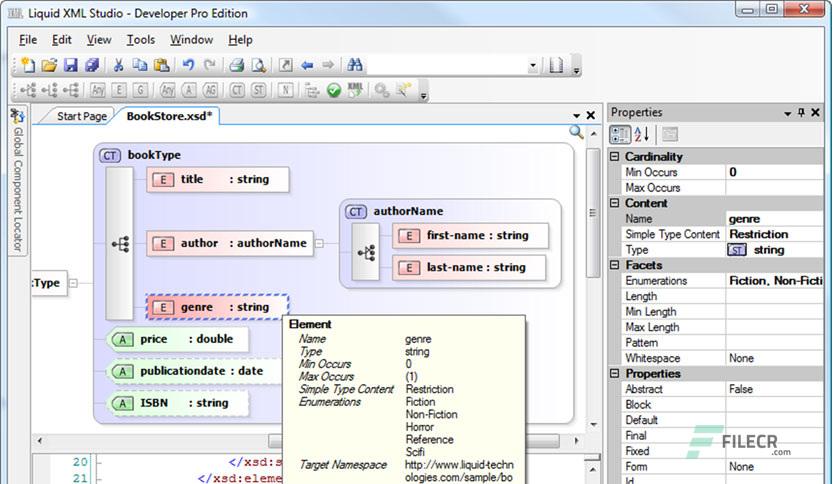
Task: Click the Enumerations value field
Action: tap(774, 280)
